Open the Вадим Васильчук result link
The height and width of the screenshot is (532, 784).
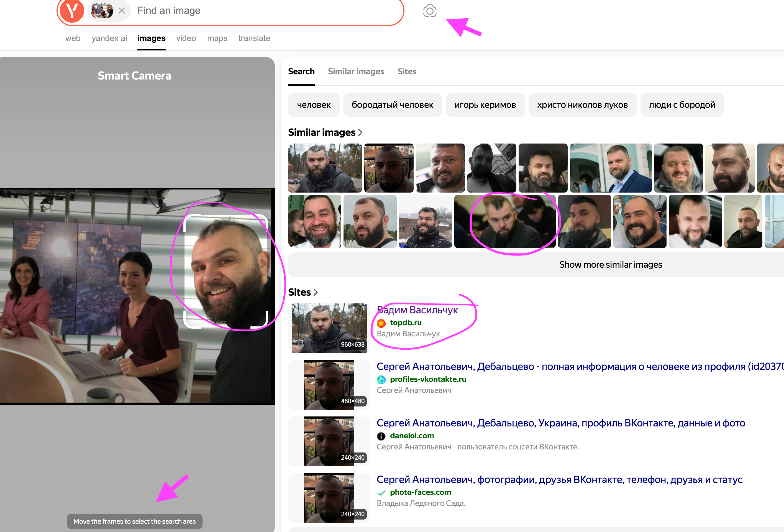point(417,310)
